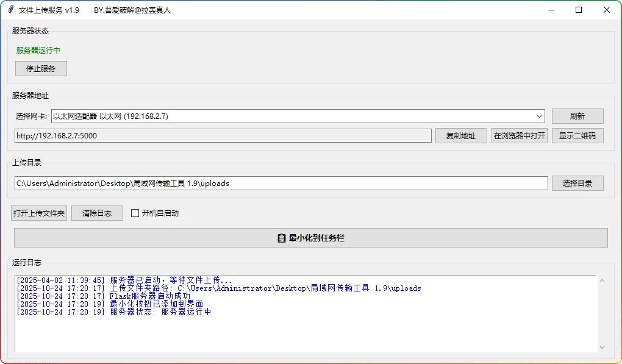Clear the log with 清除日志
The image size is (622, 364).
point(97,213)
